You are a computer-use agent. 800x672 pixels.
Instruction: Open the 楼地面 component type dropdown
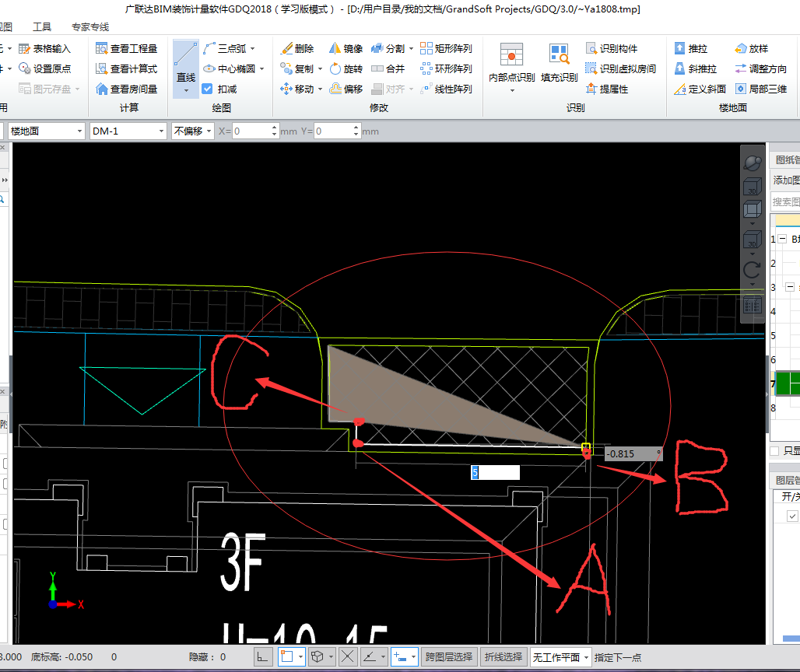(45, 131)
